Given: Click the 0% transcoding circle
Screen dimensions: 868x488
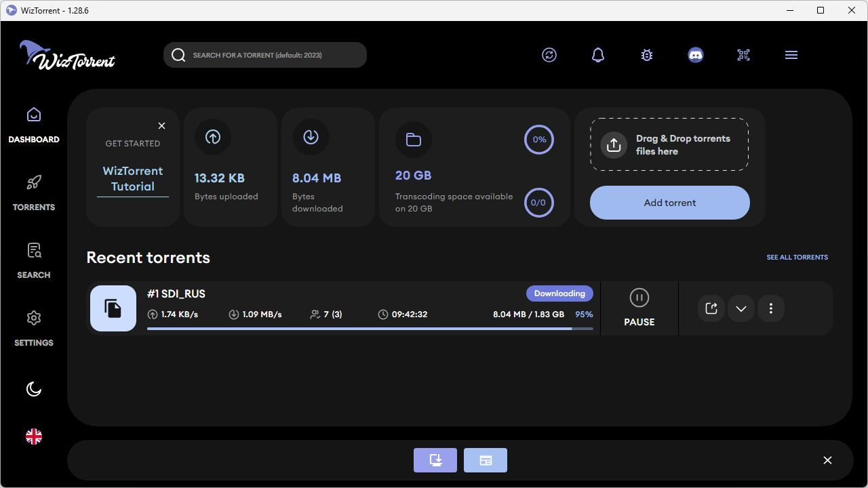Looking at the screenshot, I should [x=539, y=140].
